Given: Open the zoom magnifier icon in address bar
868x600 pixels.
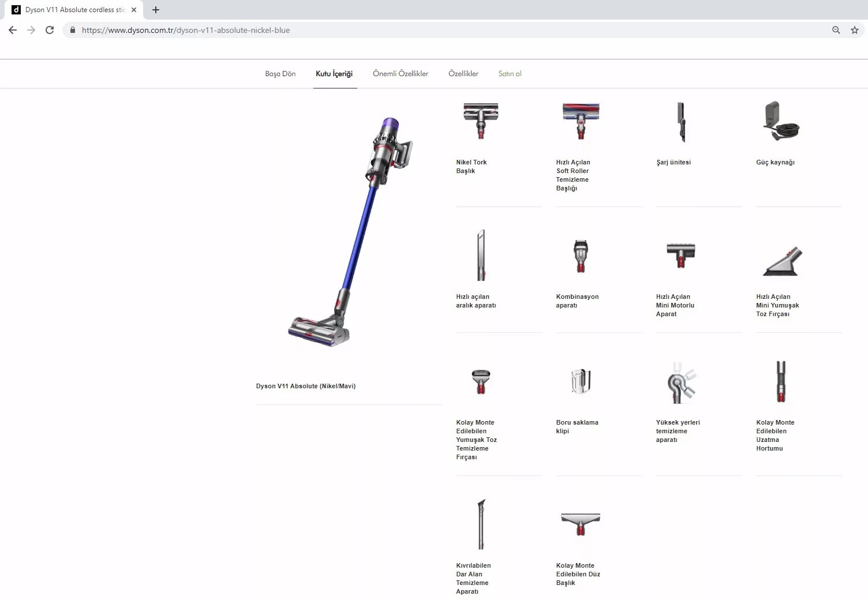Looking at the screenshot, I should (836, 30).
